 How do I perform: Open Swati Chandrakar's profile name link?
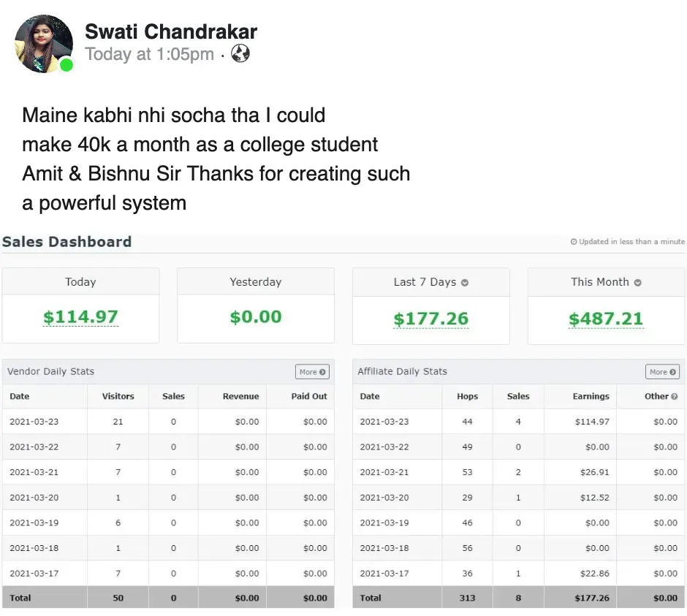click(x=171, y=31)
